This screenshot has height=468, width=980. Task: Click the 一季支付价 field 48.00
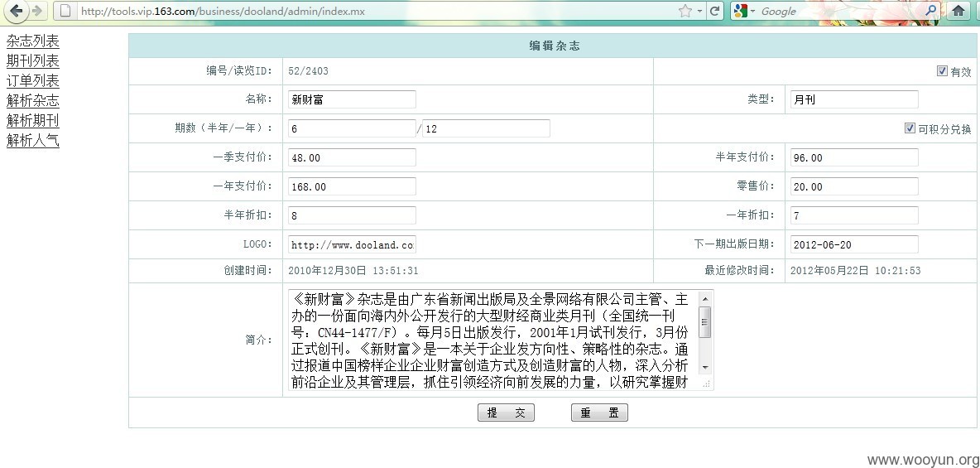pyautogui.click(x=352, y=157)
